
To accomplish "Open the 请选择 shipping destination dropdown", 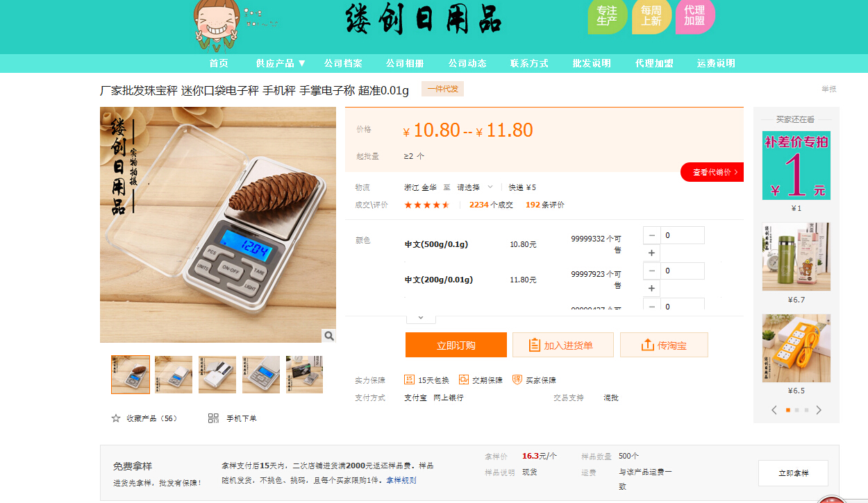I will tap(475, 187).
